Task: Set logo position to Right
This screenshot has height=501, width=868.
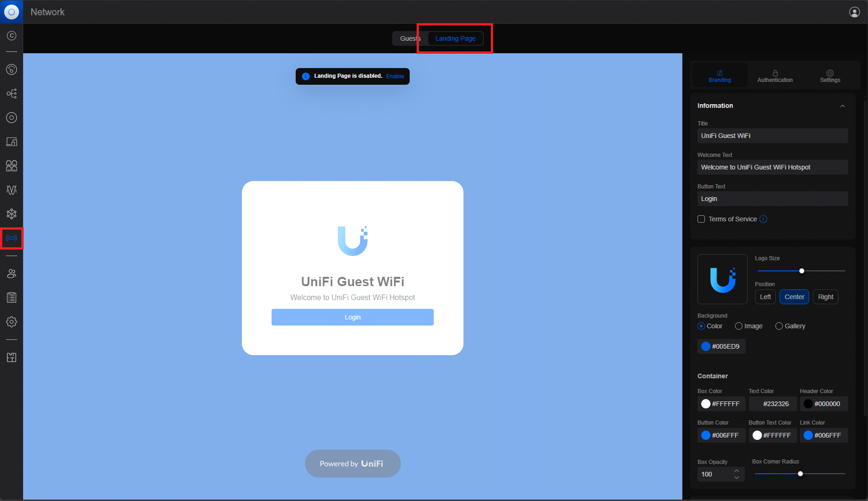Action: coord(825,297)
